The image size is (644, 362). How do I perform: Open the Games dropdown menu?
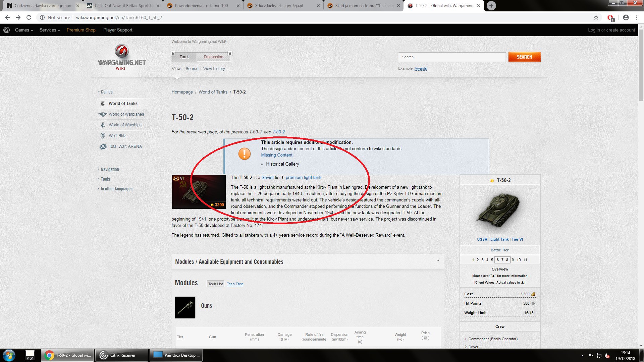[24, 30]
